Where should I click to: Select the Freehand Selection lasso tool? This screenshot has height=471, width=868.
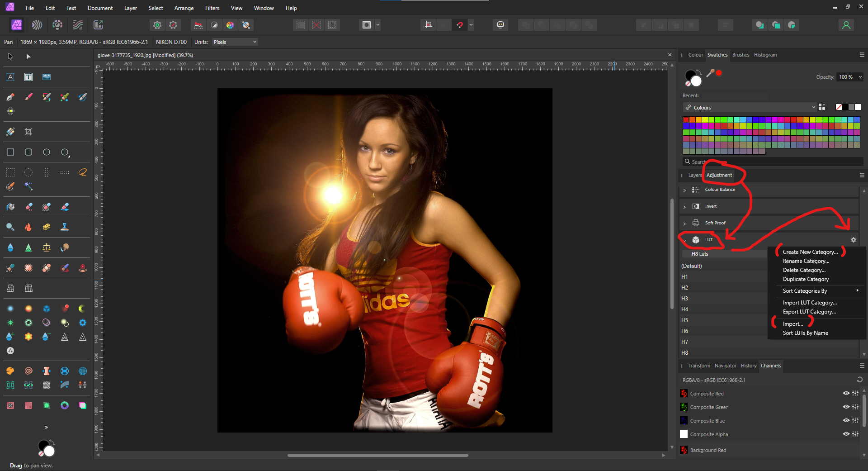(83, 172)
